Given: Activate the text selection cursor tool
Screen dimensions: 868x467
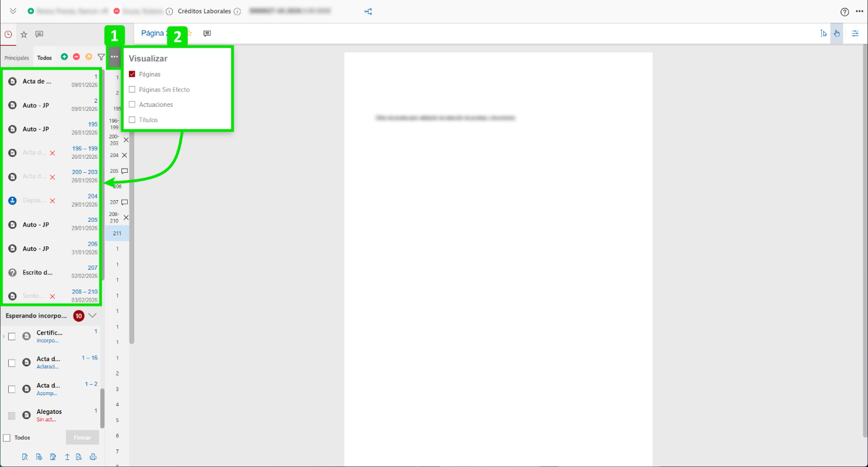Looking at the screenshot, I should [823, 33].
